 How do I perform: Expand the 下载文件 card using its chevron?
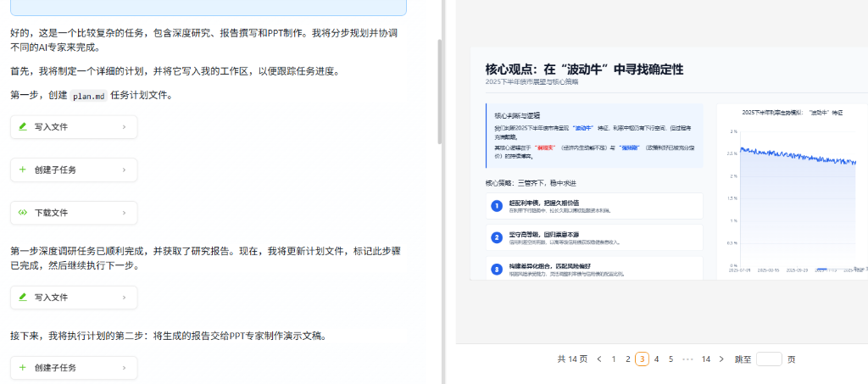[124, 213]
